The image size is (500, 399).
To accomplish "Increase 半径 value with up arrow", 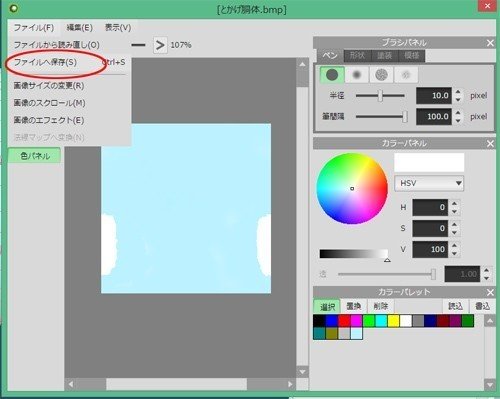I will 458,92.
